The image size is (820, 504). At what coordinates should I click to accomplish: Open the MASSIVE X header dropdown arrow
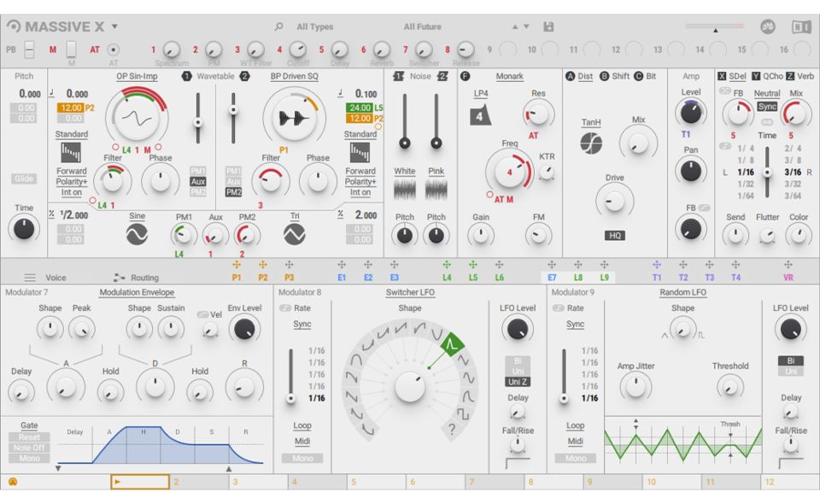pyautogui.click(x=115, y=27)
